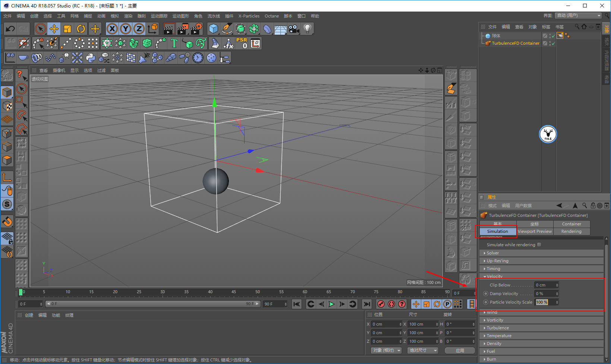The height and width of the screenshot is (364, 611).
Task: Toggle the Z axis lock
Action: [x=139, y=29]
